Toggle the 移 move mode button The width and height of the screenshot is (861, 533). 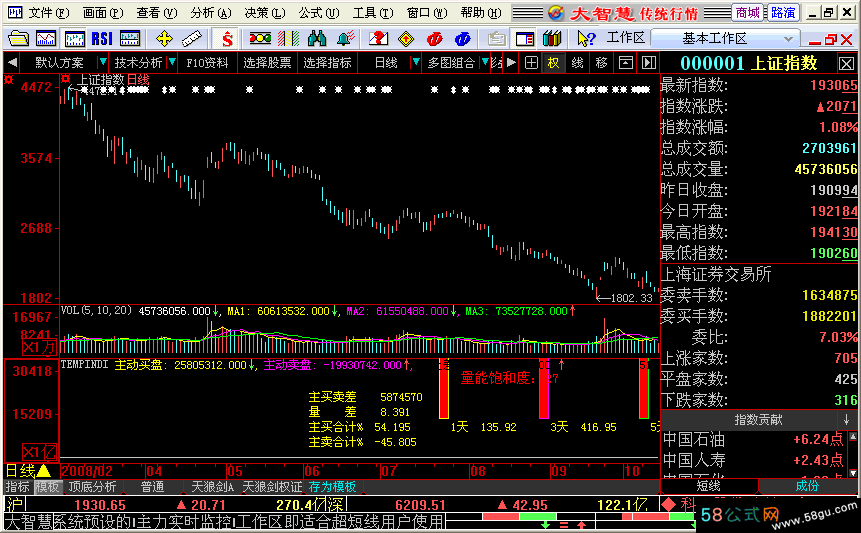[x=601, y=63]
